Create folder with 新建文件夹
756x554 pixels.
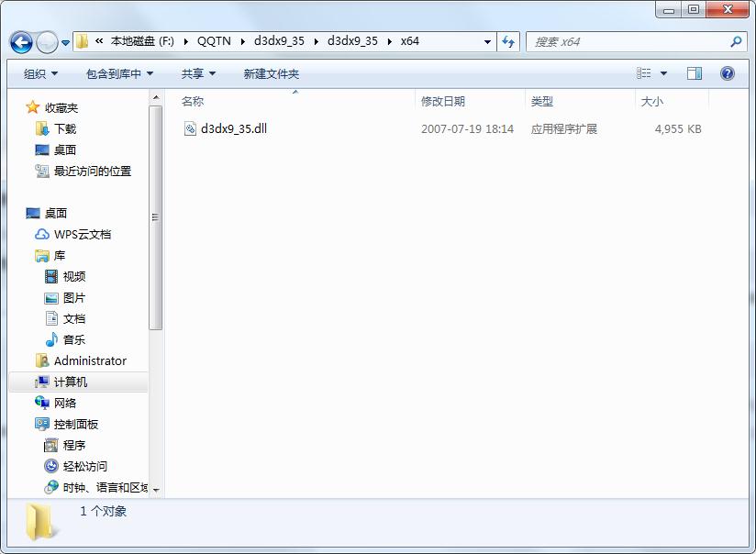click(x=271, y=73)
